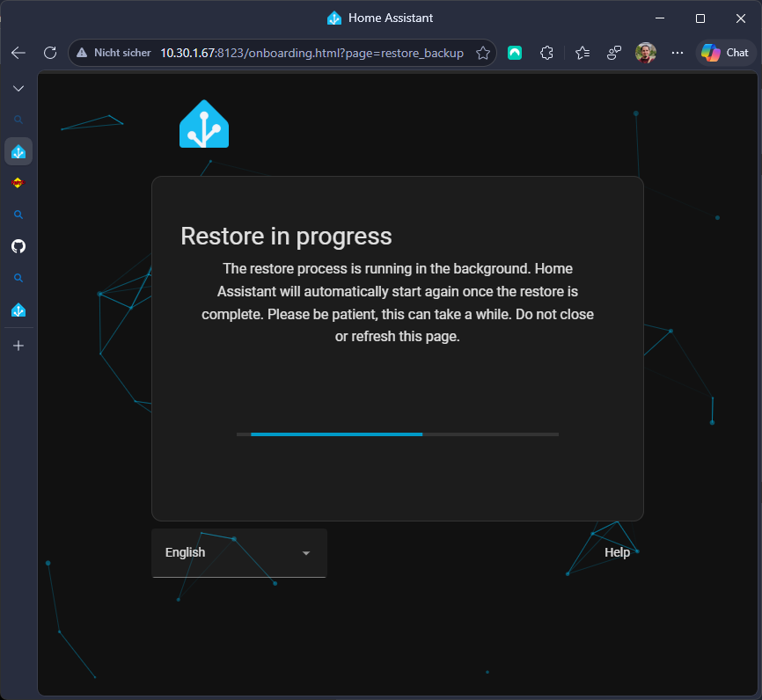Bookmark this page with the star icon

pyautogui.click(x=483, y=53)
